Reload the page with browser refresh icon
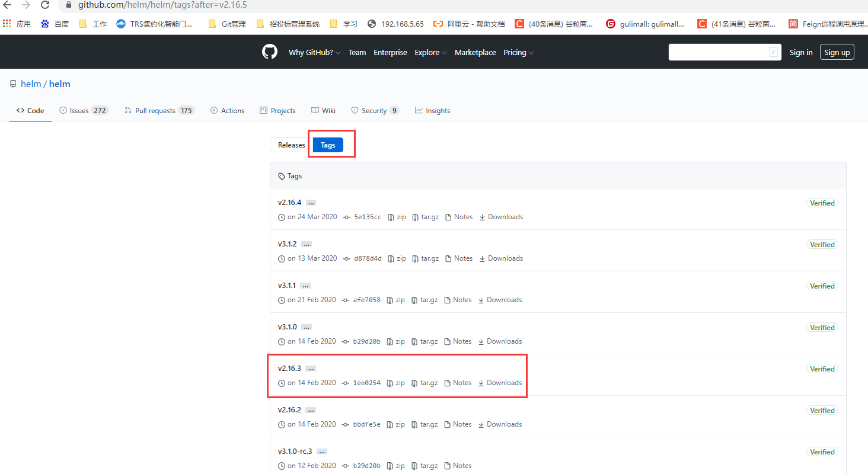The image size is (868, 474). (45, 5)
